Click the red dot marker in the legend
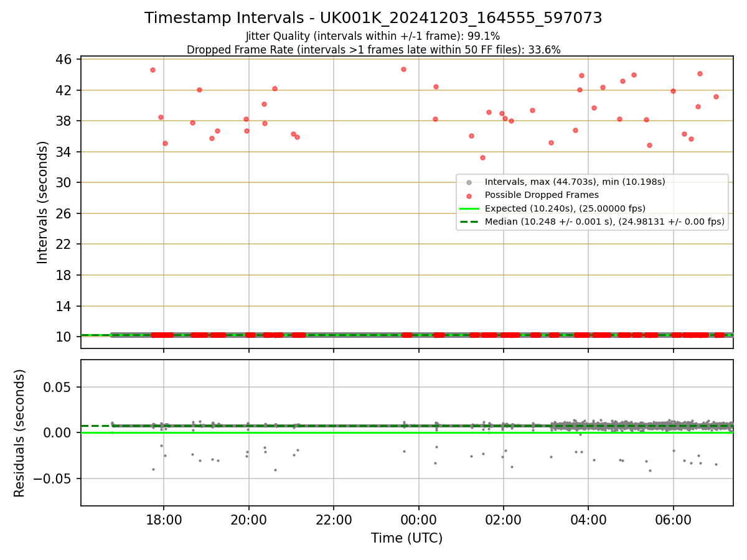Viewport: 747px width, 560px height. [x=469, y=195]
